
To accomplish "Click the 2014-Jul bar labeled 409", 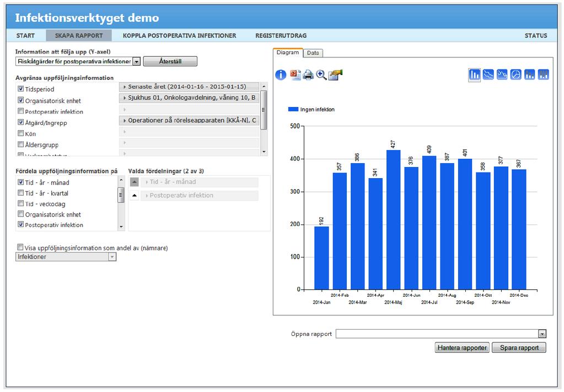I will tap(429, 223).
